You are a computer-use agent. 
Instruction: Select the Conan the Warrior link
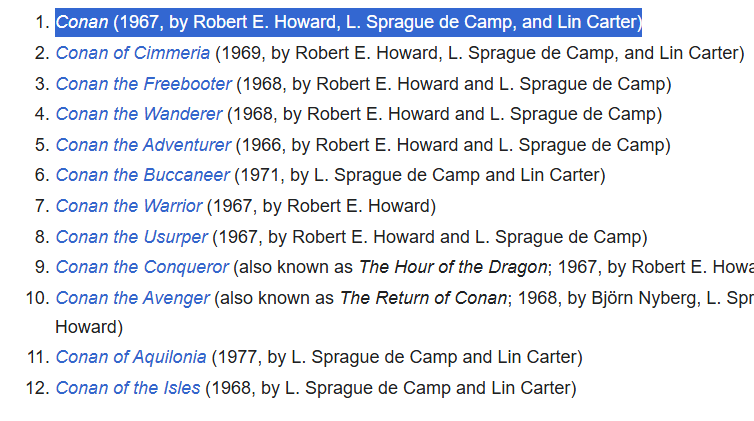tap(129, 207)
